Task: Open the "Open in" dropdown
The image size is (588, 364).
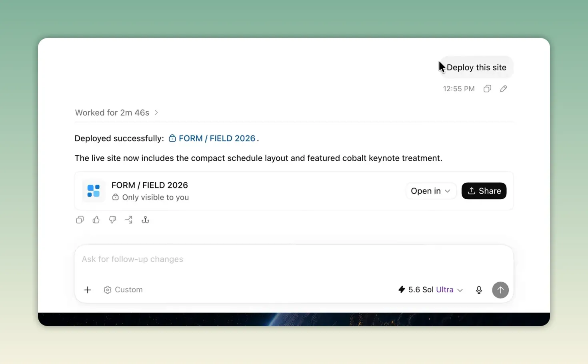Action: (431, 191)
